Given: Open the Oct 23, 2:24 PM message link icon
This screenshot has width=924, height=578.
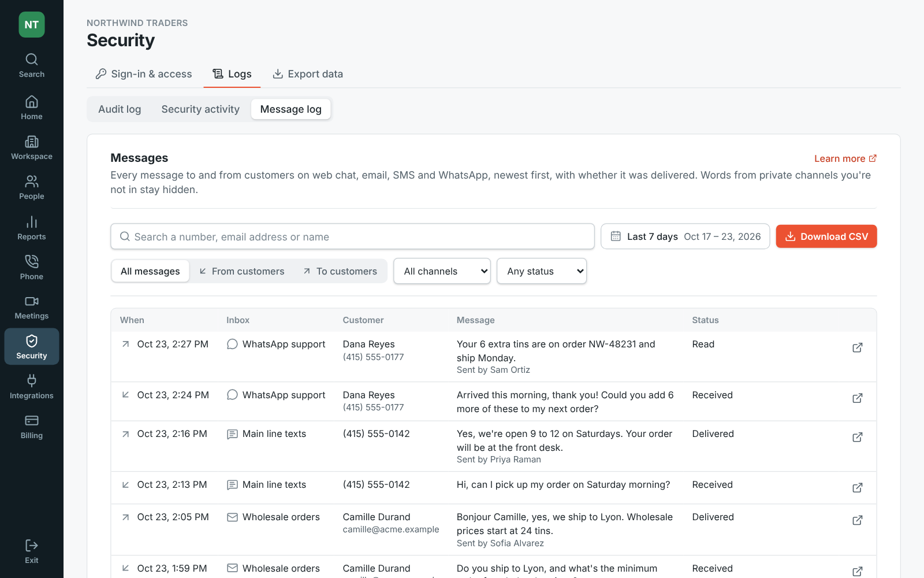Looking at the screenshot, I should coord(858,398).
